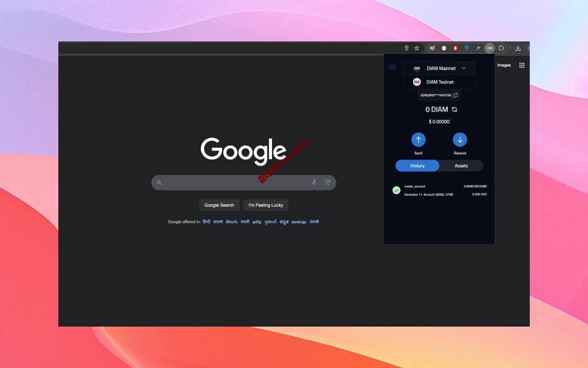The height and width of the screenshot is (368, 588).
Task: Bookmark this page with the star icon
Action: pos(417,48)
